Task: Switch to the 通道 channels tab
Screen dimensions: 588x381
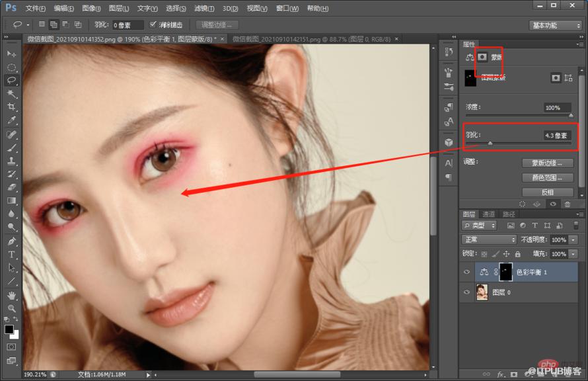Action: click(x=488, y=214)
